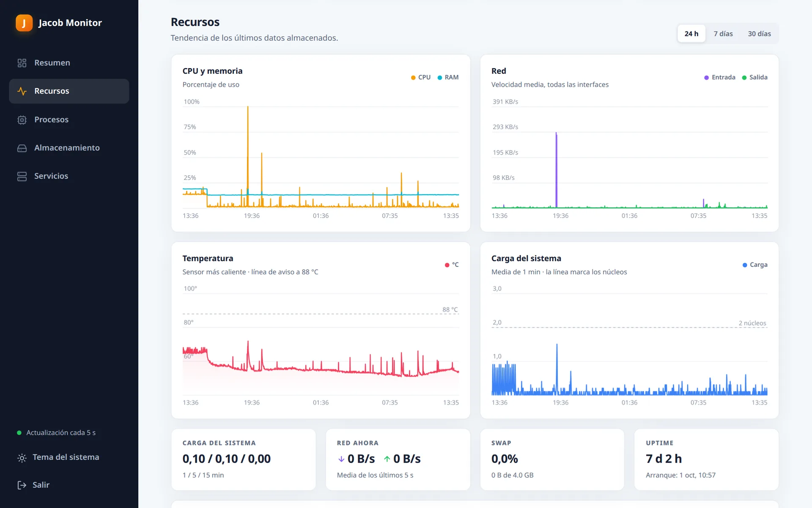This screenshot has width=812, height=508.
Task: Click the Temperatura chart title
Action: coord(208,258)
